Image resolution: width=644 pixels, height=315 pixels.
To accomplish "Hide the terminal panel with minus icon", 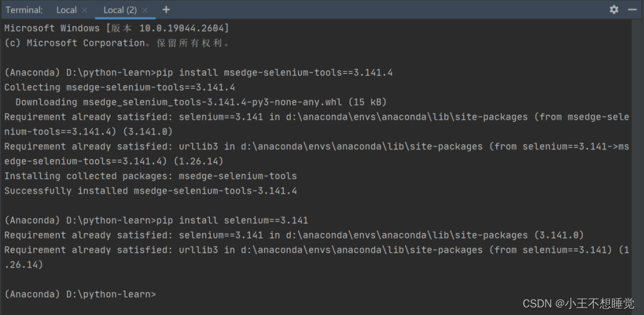I will click(632, 9).
